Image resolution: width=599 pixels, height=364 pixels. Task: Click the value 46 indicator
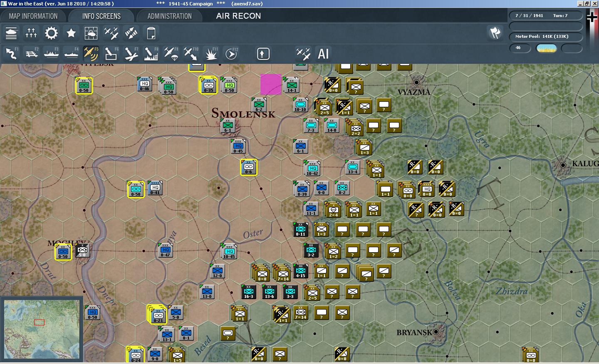click(x=520, y=48)
